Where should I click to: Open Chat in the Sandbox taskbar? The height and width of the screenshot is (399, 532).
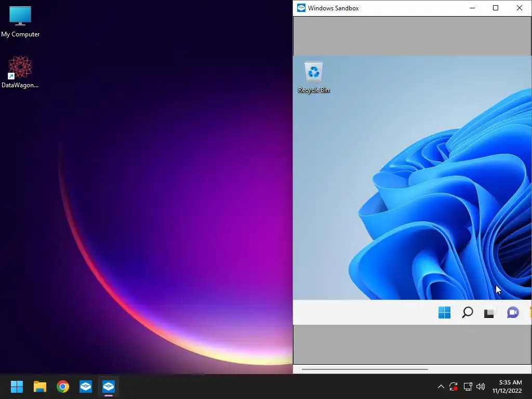[513, 312]
